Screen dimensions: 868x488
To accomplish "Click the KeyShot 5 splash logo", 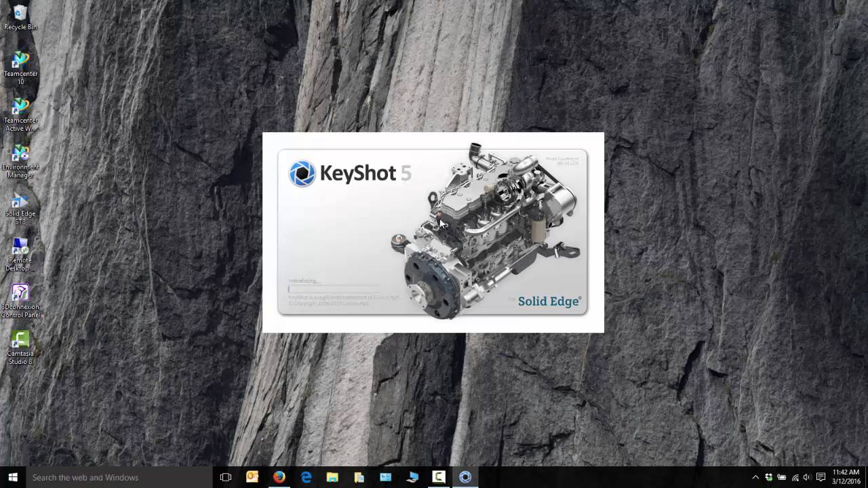I will tap(350, 174).
